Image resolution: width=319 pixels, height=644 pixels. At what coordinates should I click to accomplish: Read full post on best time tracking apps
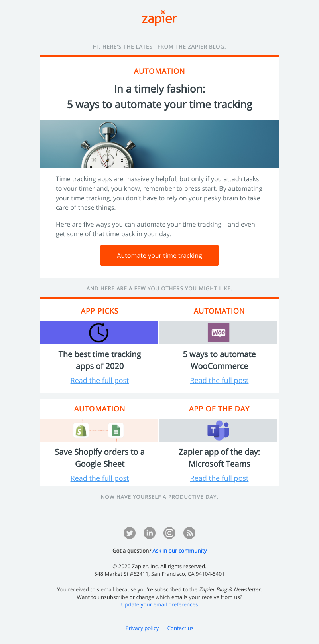click(100, 381)
